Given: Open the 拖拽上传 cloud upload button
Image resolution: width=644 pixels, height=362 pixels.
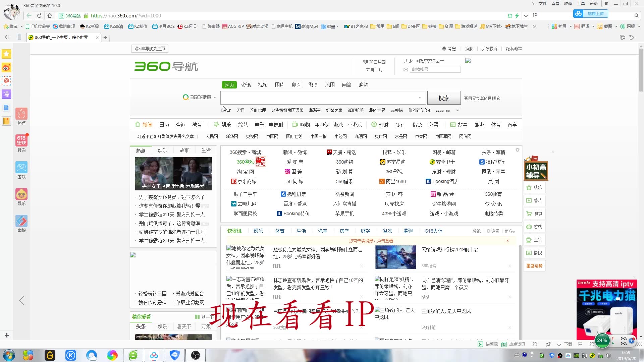Looking at the screenshot, I should click(x=590, y=14).
